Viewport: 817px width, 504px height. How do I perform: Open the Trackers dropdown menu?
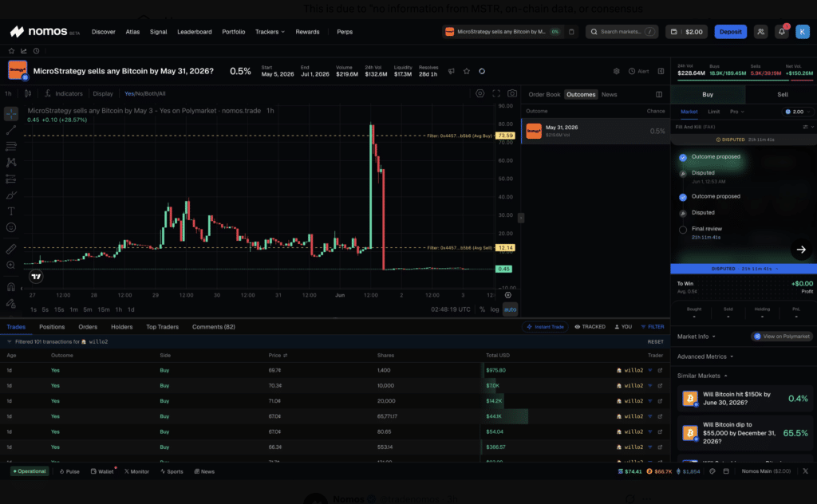click(x=270, y=32)
